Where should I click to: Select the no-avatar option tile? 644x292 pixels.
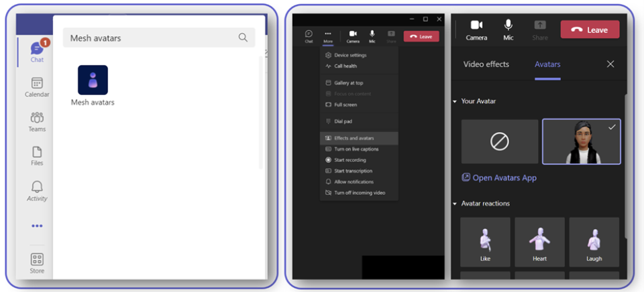click(x=500, y=141)
